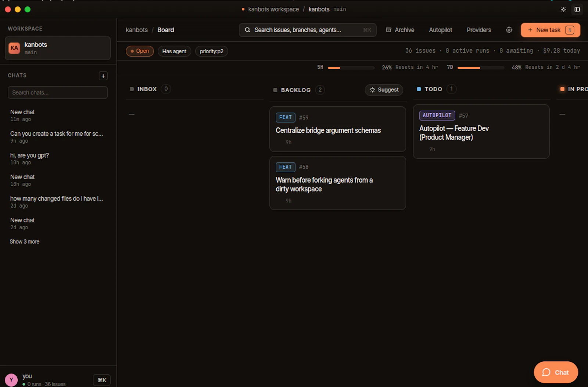
Task: Open the New chat from 10h ago
Action: 58,180
